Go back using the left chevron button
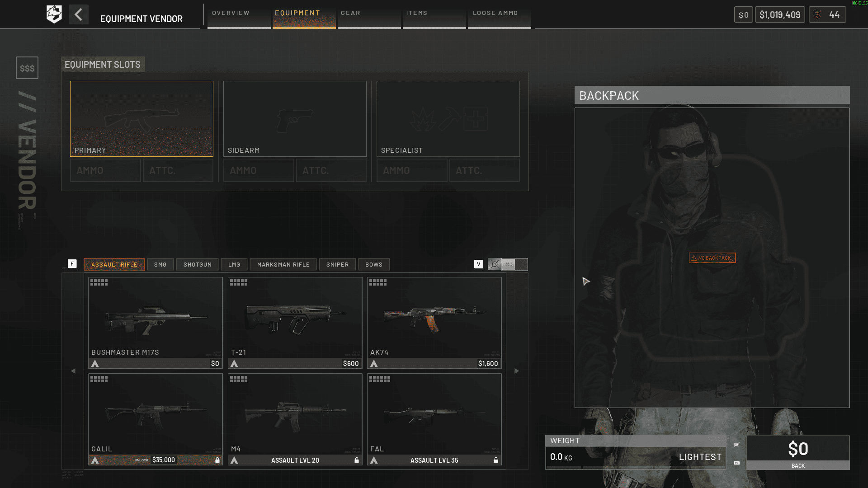 (x=79, y=14)
